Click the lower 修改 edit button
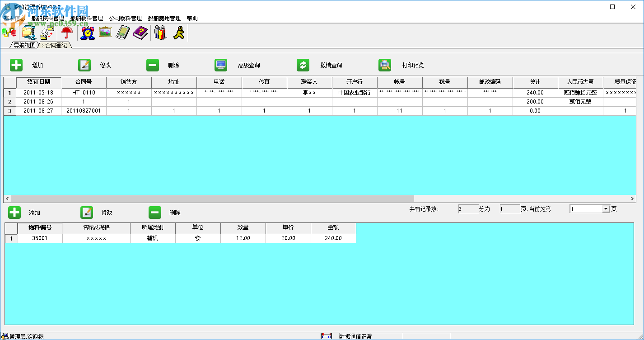 point(87,212)
